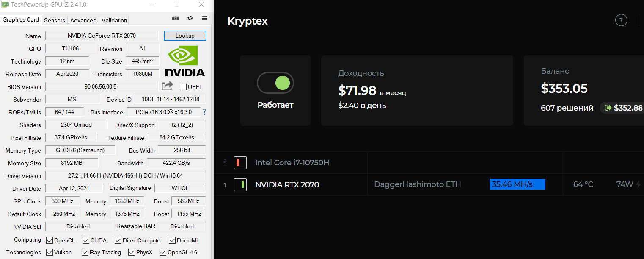
Task: Toggle the OpenCL checkbox
Action: coord(50,240)
